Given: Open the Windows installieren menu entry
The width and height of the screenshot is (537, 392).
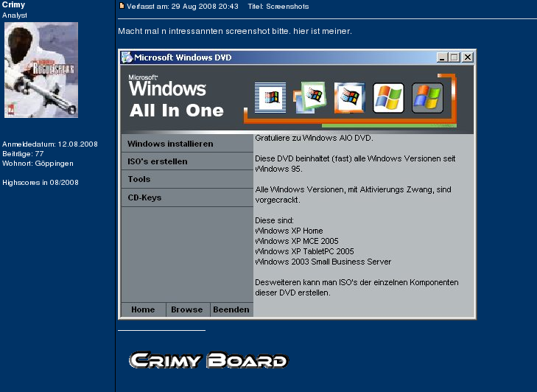Looking at the screenshot, I should click(x=187, y=144).
